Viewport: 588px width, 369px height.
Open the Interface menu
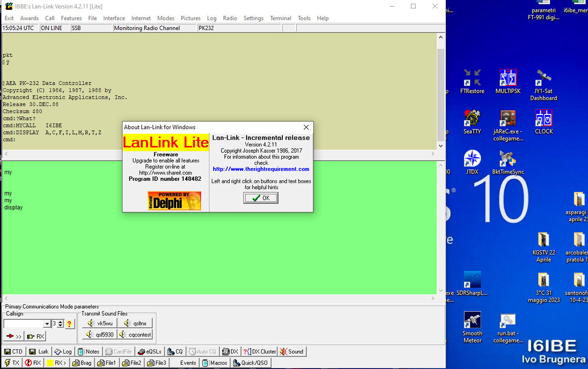click(114, 18)
